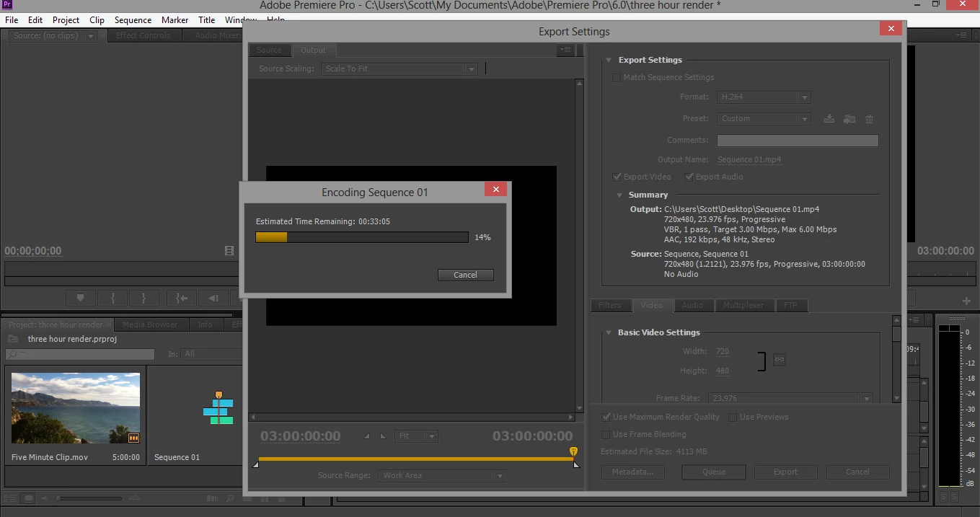Viewport: 980px width, 517px height.
Task: Enable the Use Frame Blending checkbox
Action: click(x=606, y=434)
